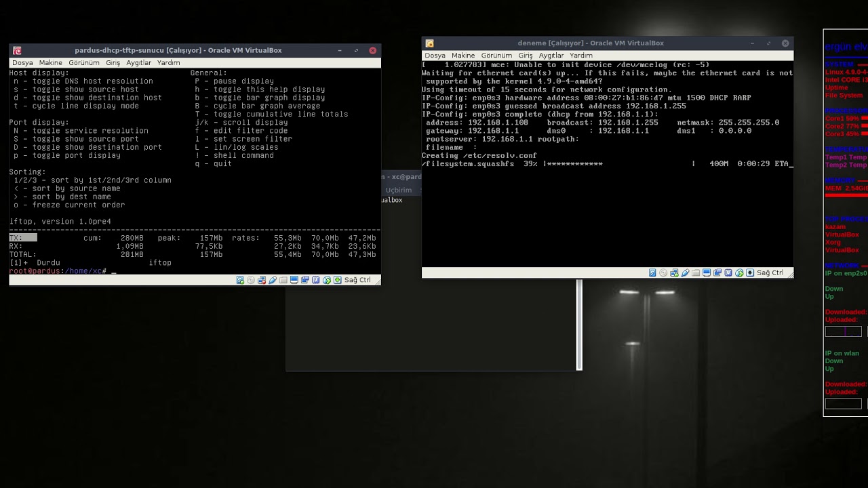Open Yardım menu in deneme window
The width and height of the screenshot is (868, 488).
click(x=581, y=56)
